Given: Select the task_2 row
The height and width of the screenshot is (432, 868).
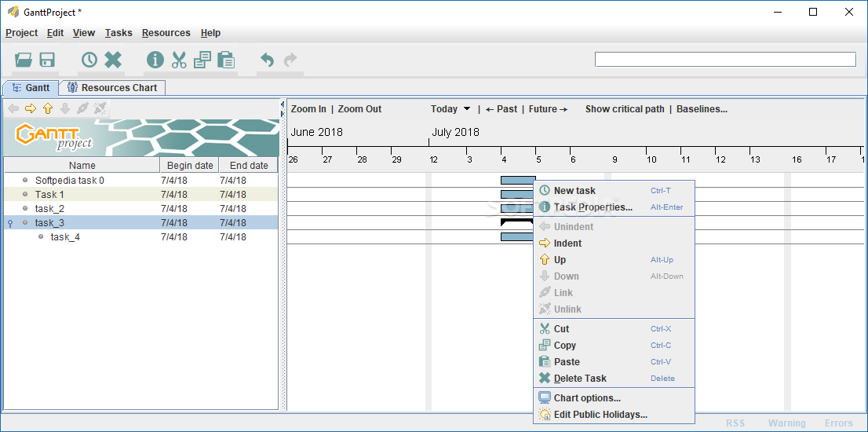Looking at the screenshot, I should [141, 209].
